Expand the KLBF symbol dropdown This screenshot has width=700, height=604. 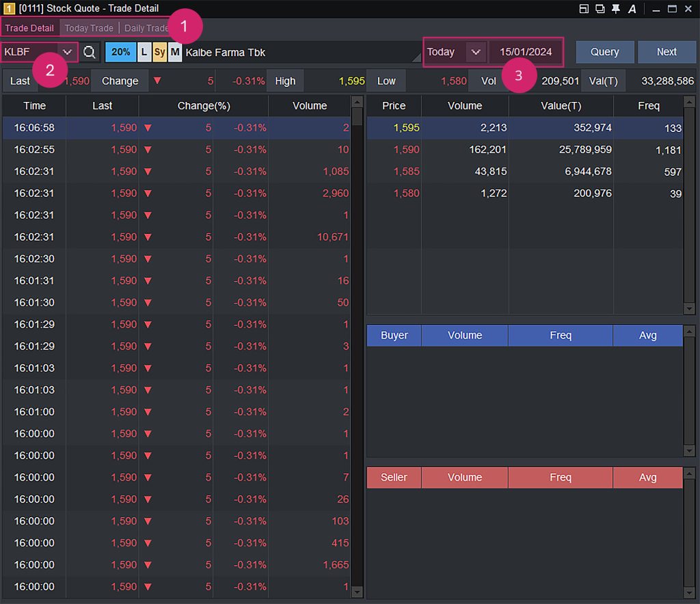tap(68, 52)
